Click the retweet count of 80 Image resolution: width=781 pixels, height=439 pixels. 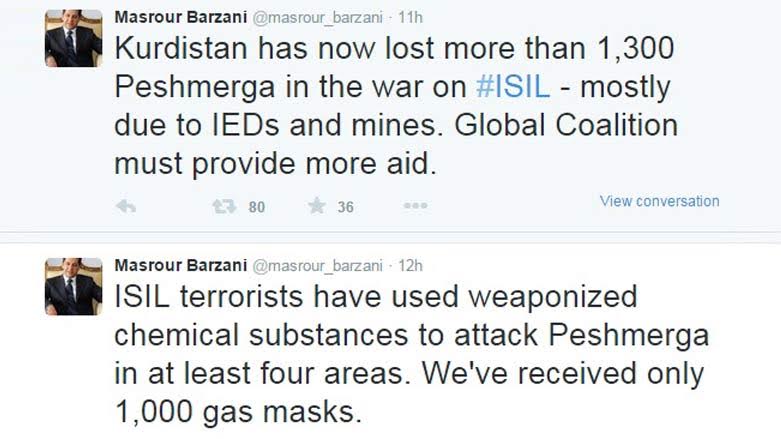coord(256,207)
